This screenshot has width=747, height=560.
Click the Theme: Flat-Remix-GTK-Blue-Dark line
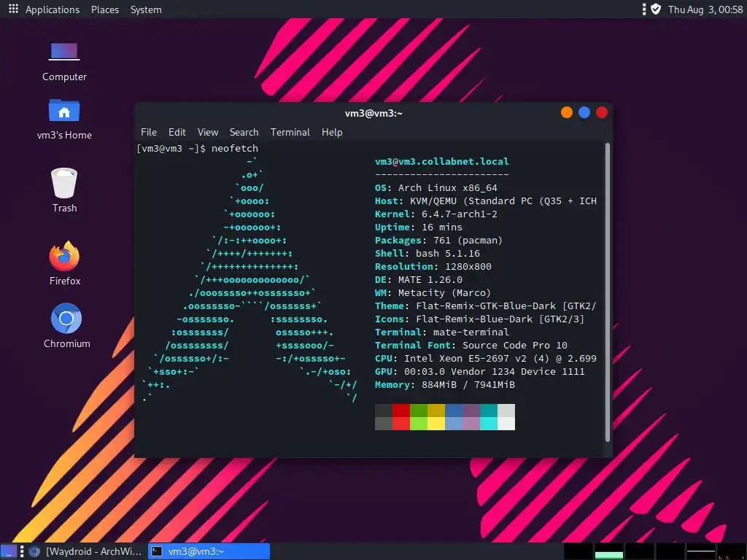tap(485, 306)
